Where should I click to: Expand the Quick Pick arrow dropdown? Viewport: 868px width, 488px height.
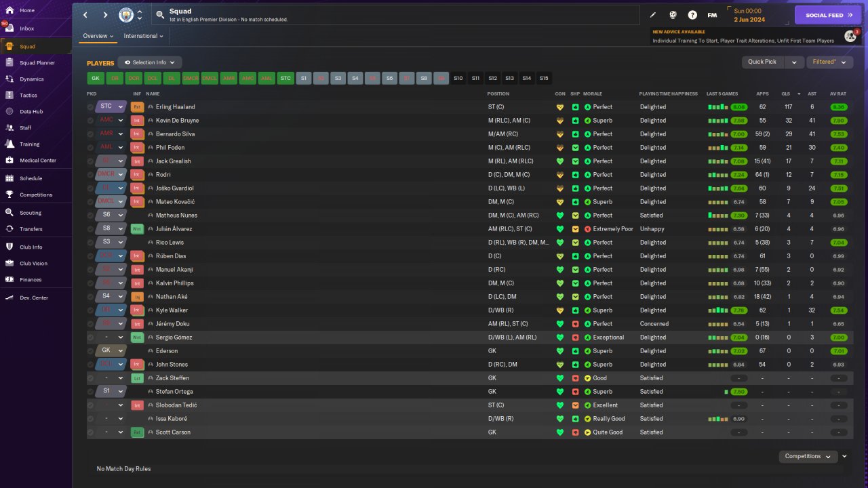[x=793, y=62]
